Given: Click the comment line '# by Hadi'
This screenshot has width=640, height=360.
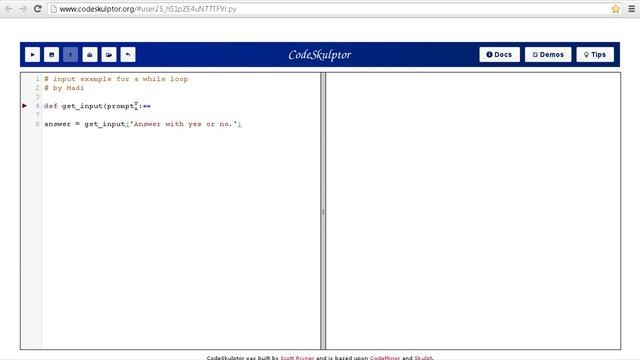Looking at the screenshot, I should [64, 88].
